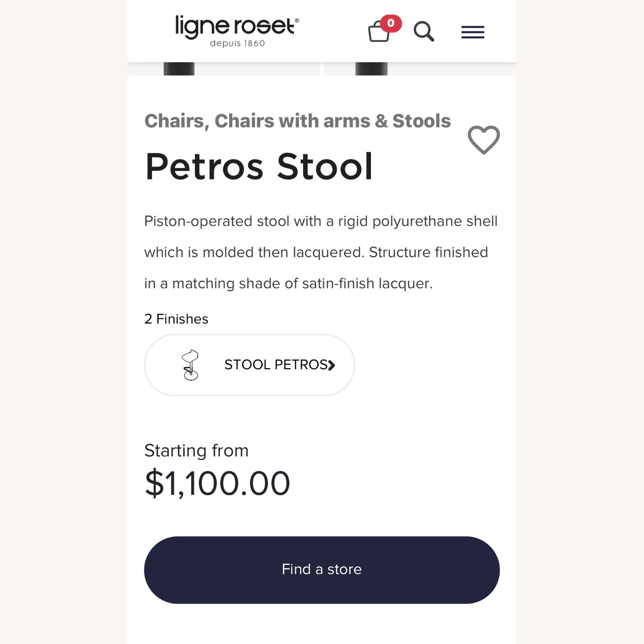Click the red cart count badge
This screenshot has height=644, width=644.
[x=391, y=23]
